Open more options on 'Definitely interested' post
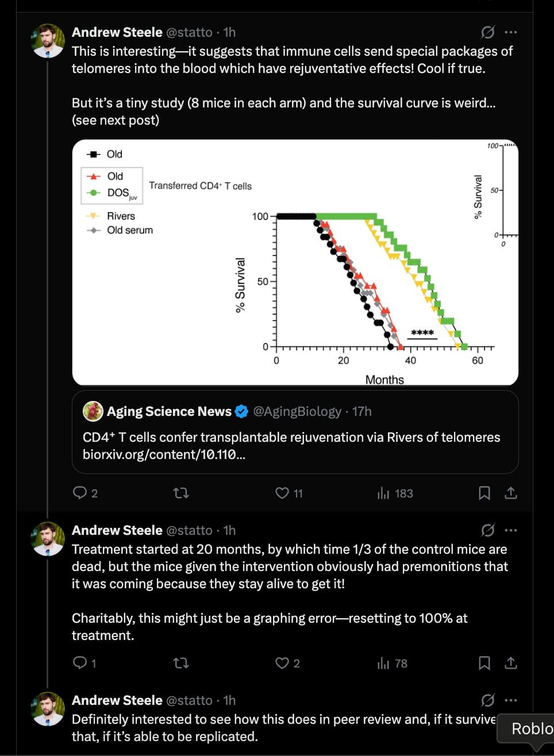The image size is (554, 756). click(x=510, y=700)
